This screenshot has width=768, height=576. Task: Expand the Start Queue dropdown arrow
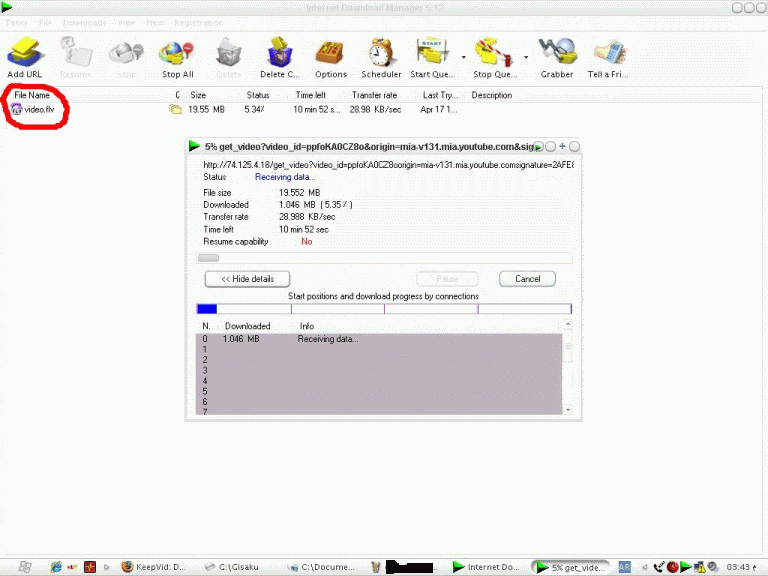(x=464, y=57)
